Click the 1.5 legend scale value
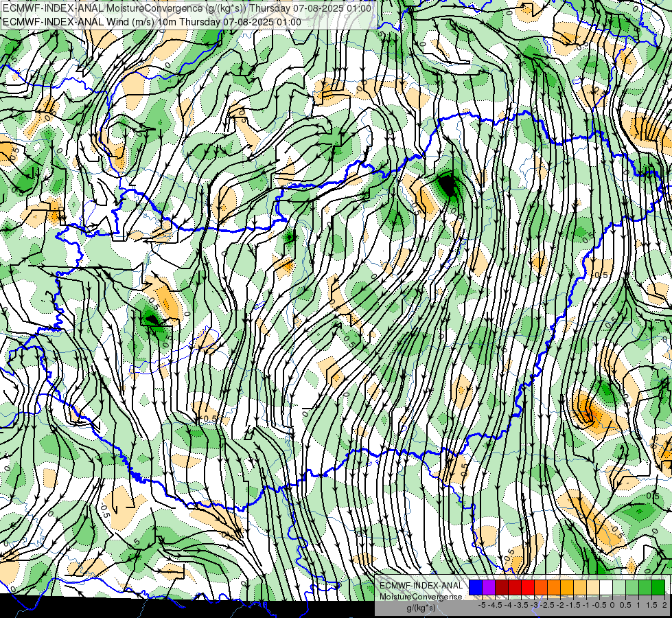This screenshot has width=672, height=618. point(652,605)
